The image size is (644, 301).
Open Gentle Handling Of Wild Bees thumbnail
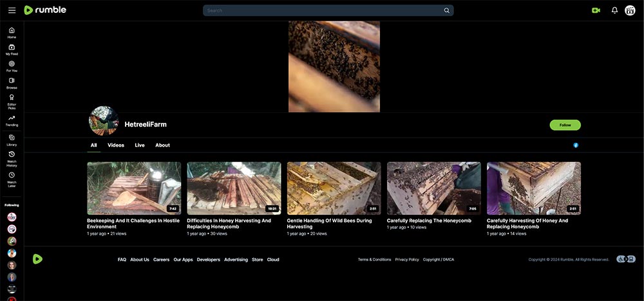point(334,188)
